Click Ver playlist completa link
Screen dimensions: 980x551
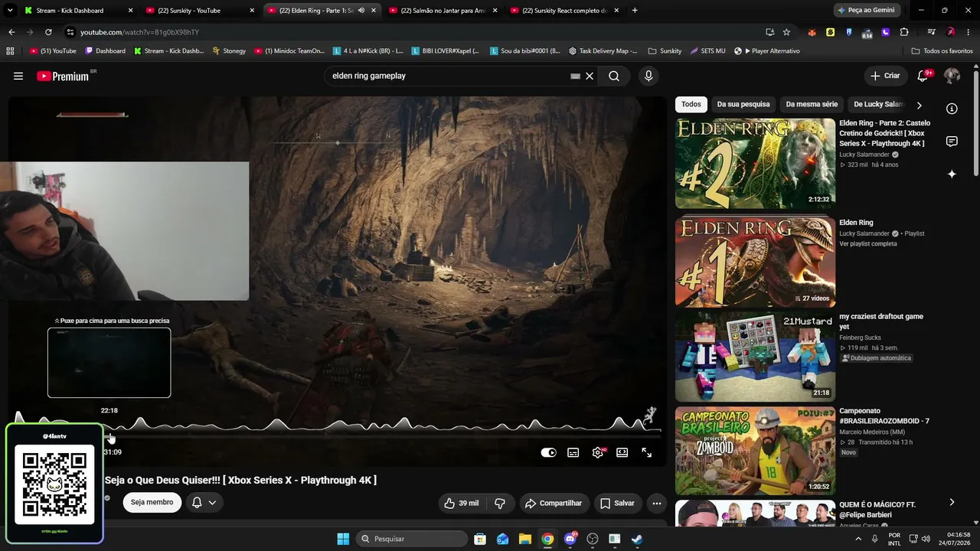coord(867,243)
